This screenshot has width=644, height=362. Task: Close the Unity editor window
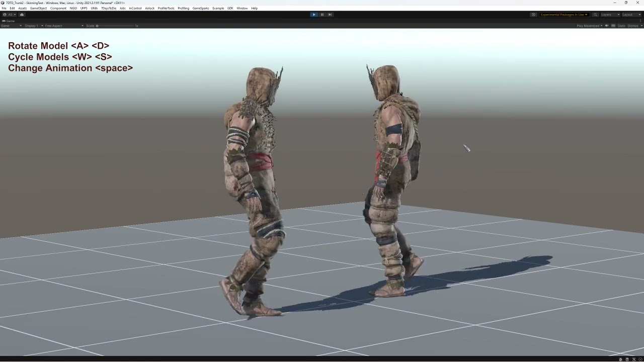point(637,3)
